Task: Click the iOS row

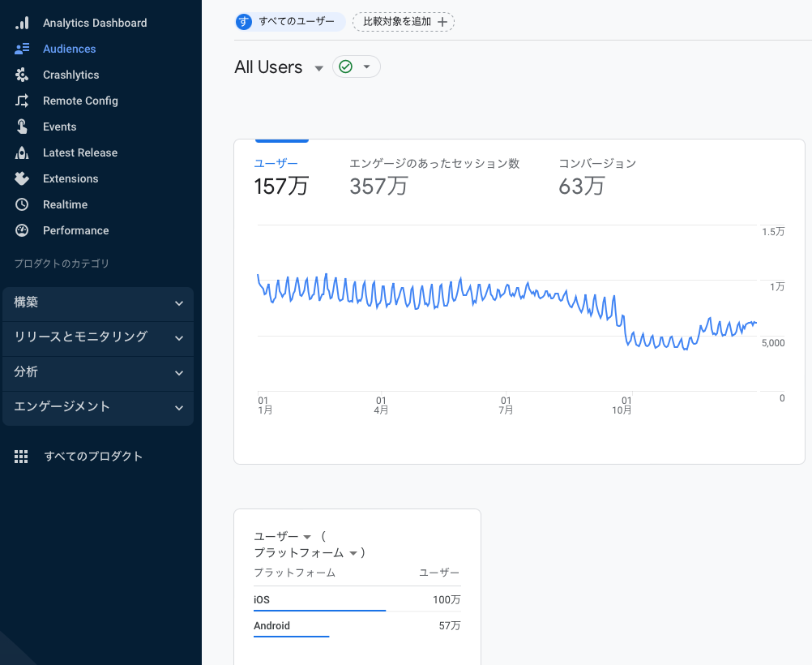Action: pos(357,599)
